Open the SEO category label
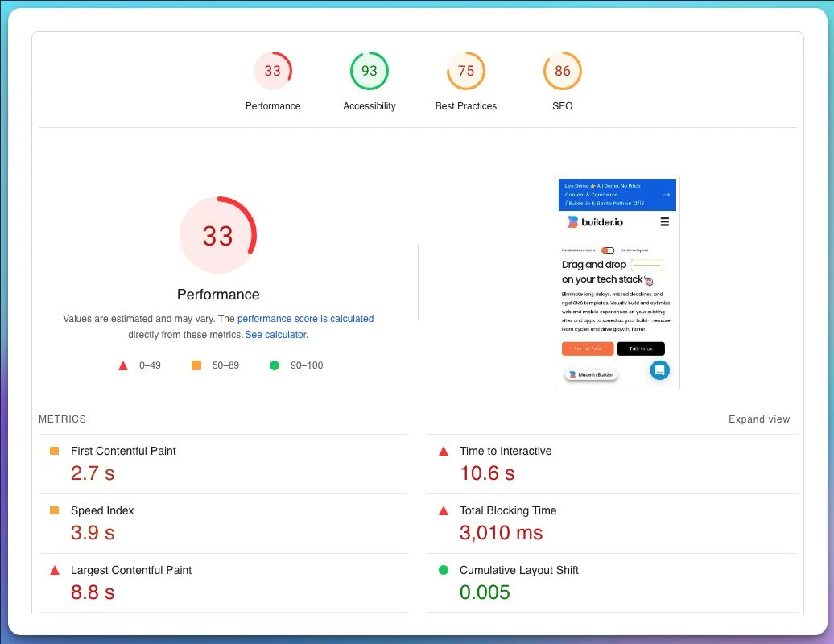Screen dimensions: 834x644 (x=562, y=105)
